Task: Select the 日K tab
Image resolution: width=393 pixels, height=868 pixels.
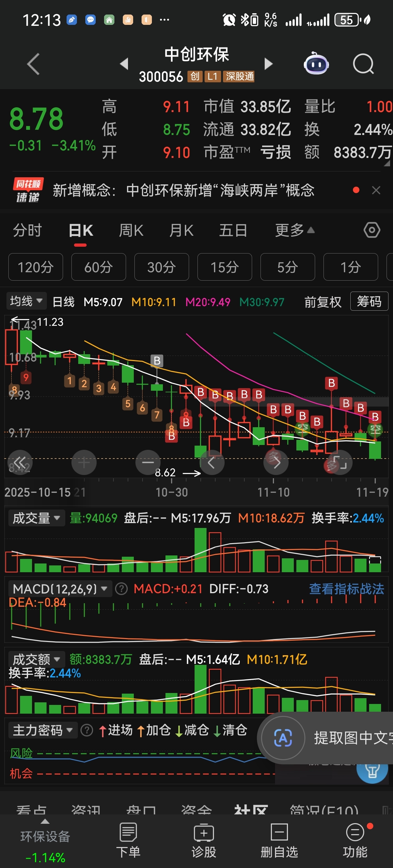Action: tap(80, 231)
